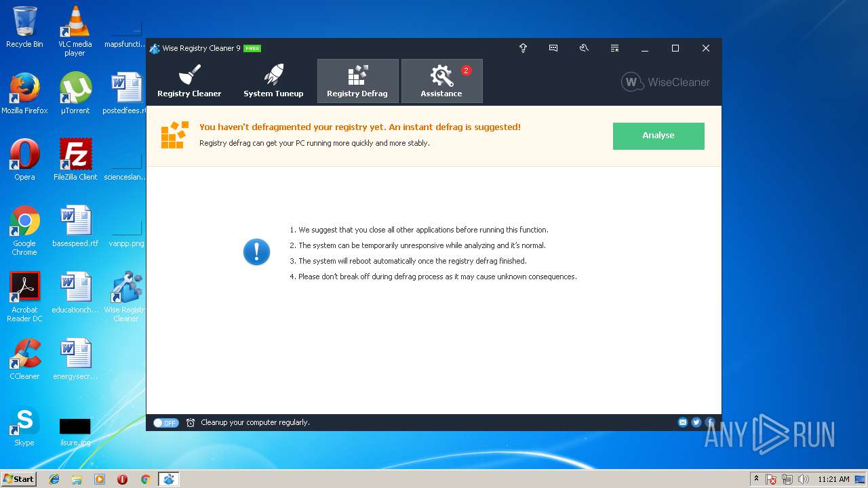Open Opera from the taskbar
Image resolution: width=868 pixels, height=488 pixels.
coord(122,479)
